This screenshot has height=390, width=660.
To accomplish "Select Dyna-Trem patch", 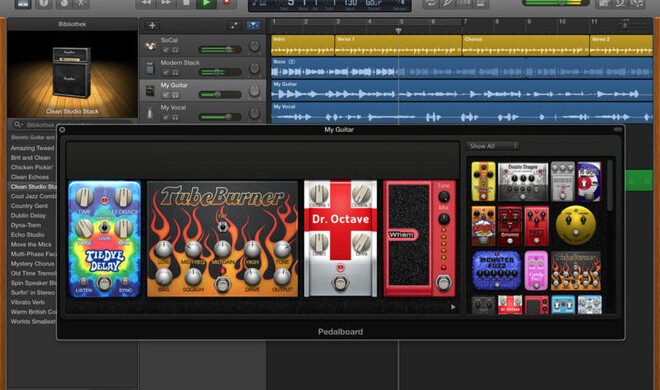I will 26,226.
